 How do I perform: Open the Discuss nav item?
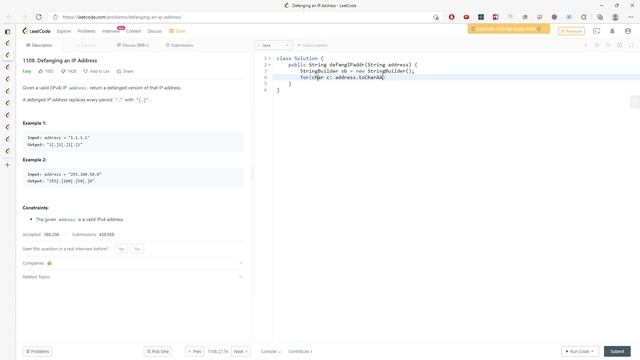pyautogui.click(x=154, y=31)
